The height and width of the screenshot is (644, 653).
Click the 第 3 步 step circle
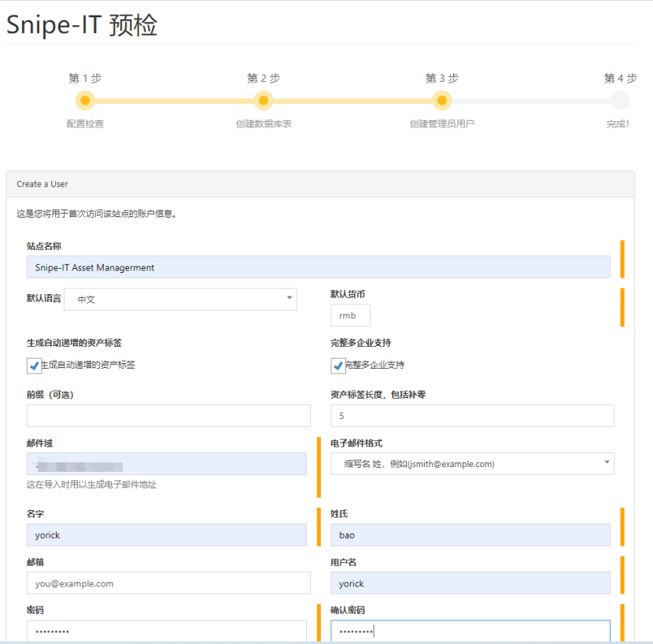442,101
